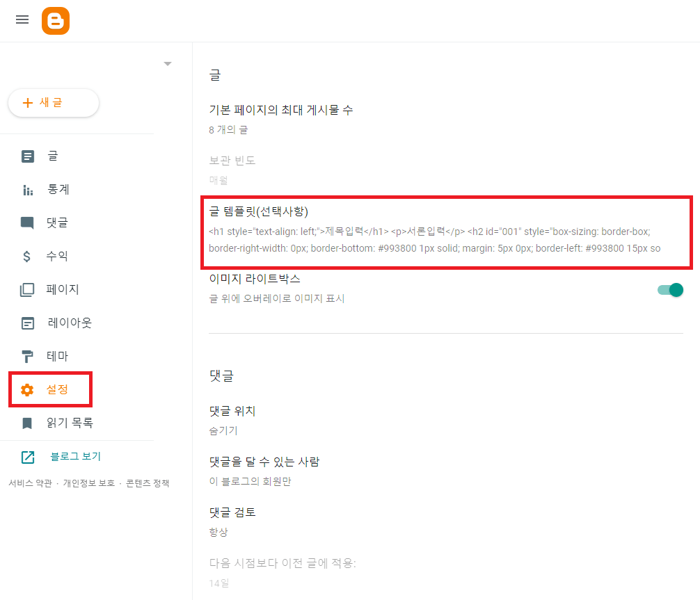Image resolution: width=700 pixels, height=600 pixels.
Task: Select the 페이지 pages icon
Action: (x=27, y=289)
